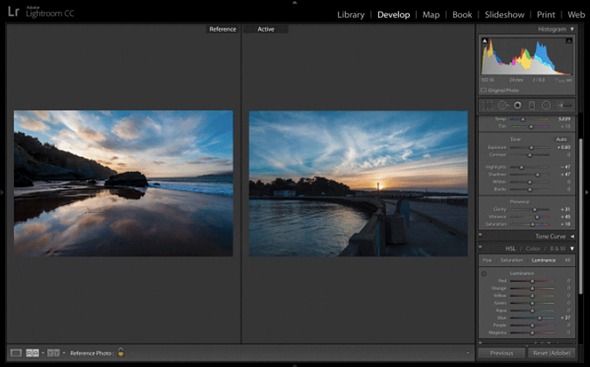Select the Radial Filter tool
This screenshot has height=367, width=590.
546,106
